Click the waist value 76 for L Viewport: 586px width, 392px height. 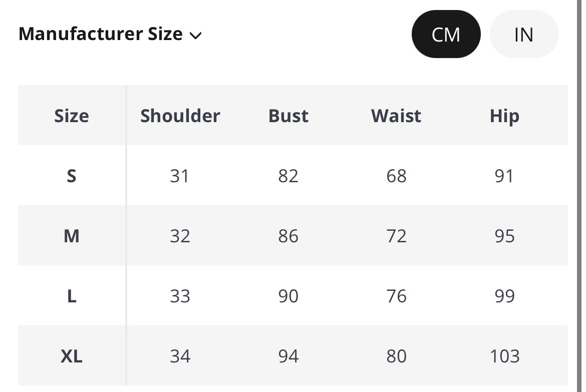[396, 296]
